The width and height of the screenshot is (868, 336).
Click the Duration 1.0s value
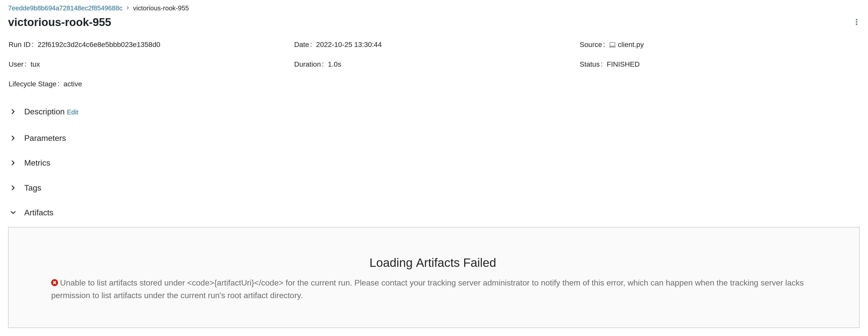(x=334, y=64)
